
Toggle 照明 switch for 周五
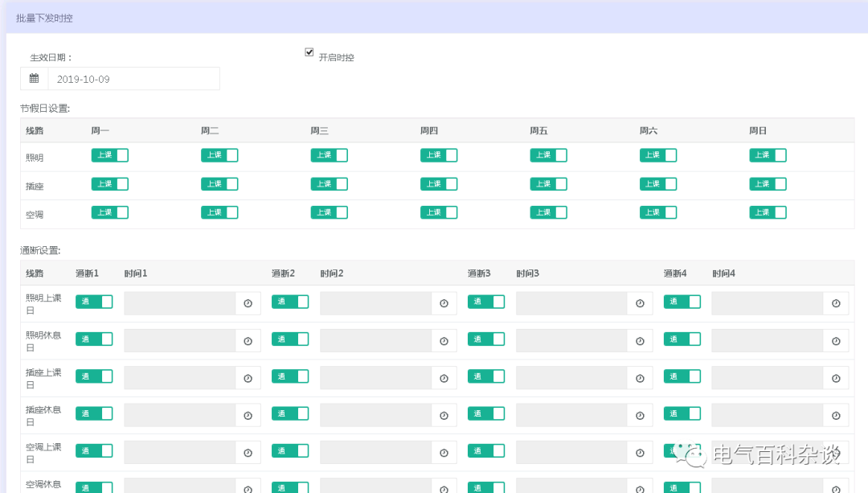click(x=548, y=155)
